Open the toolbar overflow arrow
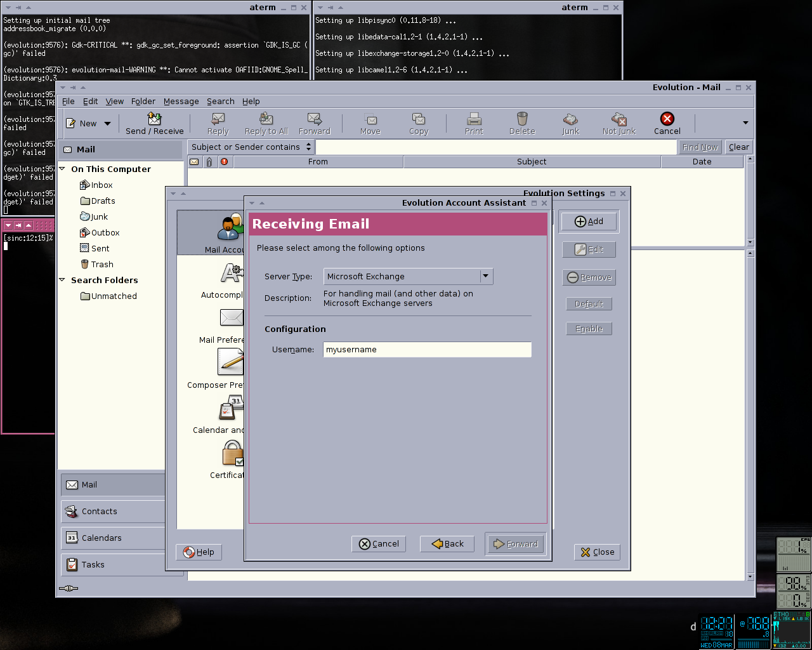This screenshot has height=650, width=812. click(x=745, y=123)
